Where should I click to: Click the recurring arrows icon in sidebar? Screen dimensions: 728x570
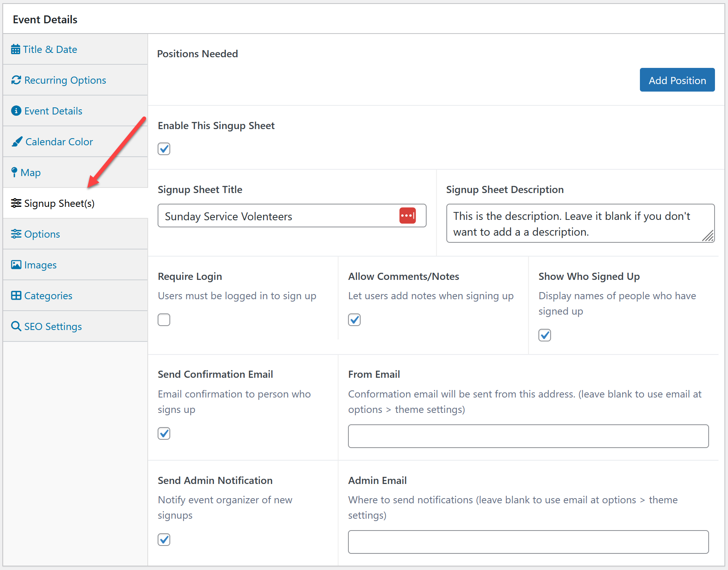tap(16, 80)
